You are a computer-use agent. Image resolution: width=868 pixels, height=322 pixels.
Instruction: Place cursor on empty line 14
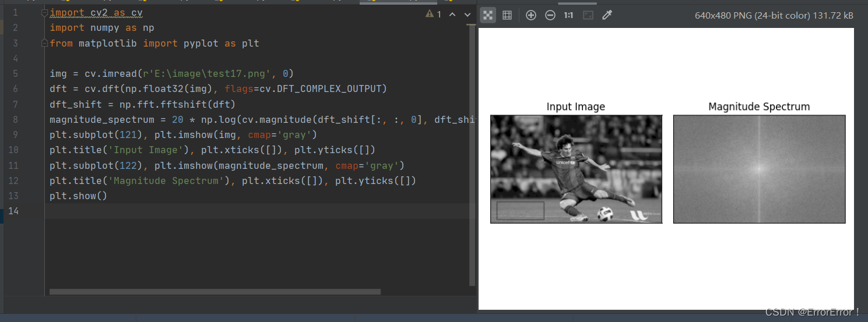click(x=259, y=211)
